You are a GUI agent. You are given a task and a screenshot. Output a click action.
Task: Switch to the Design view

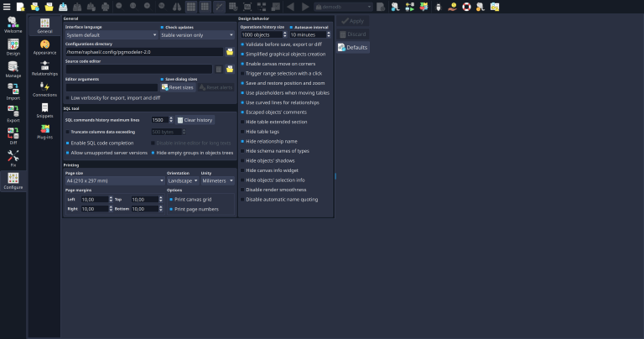[13, 47]
